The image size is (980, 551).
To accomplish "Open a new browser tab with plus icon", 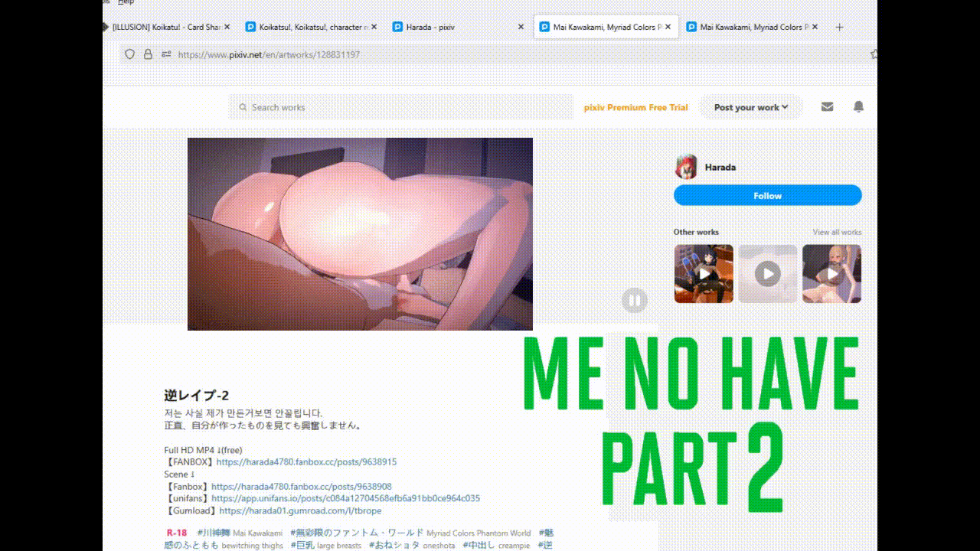I will 839,27.
